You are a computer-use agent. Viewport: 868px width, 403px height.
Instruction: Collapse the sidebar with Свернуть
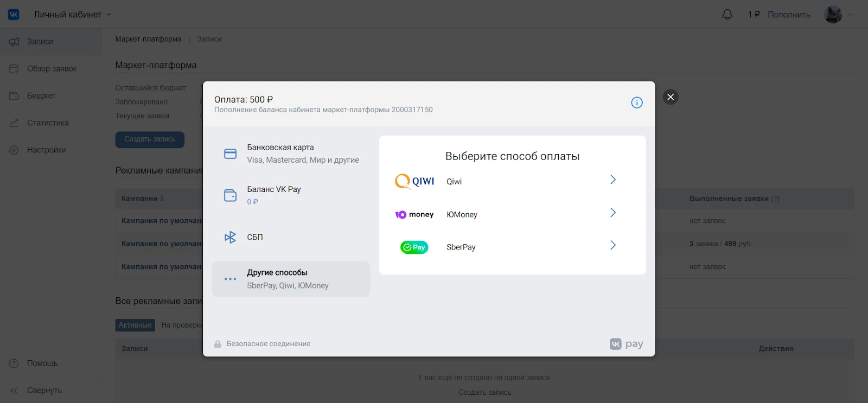51,391
